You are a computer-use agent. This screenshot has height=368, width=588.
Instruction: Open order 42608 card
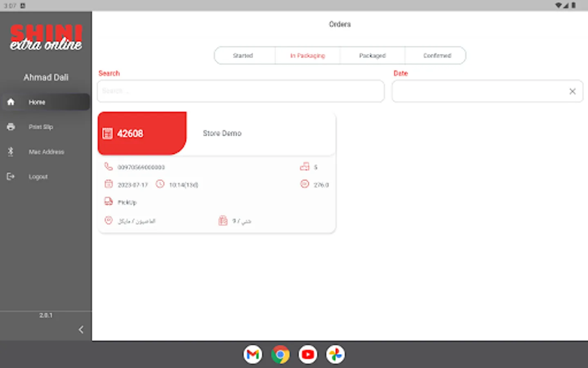tap(216, 172)
